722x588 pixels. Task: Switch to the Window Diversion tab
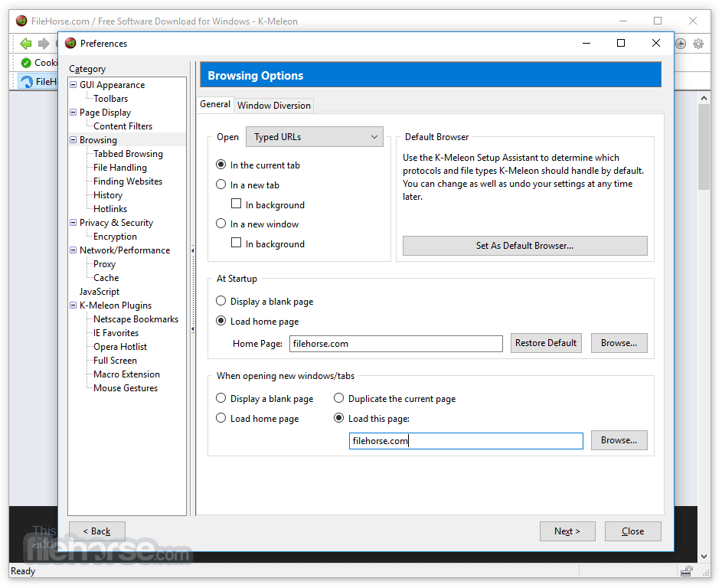(x=274, y=106)
